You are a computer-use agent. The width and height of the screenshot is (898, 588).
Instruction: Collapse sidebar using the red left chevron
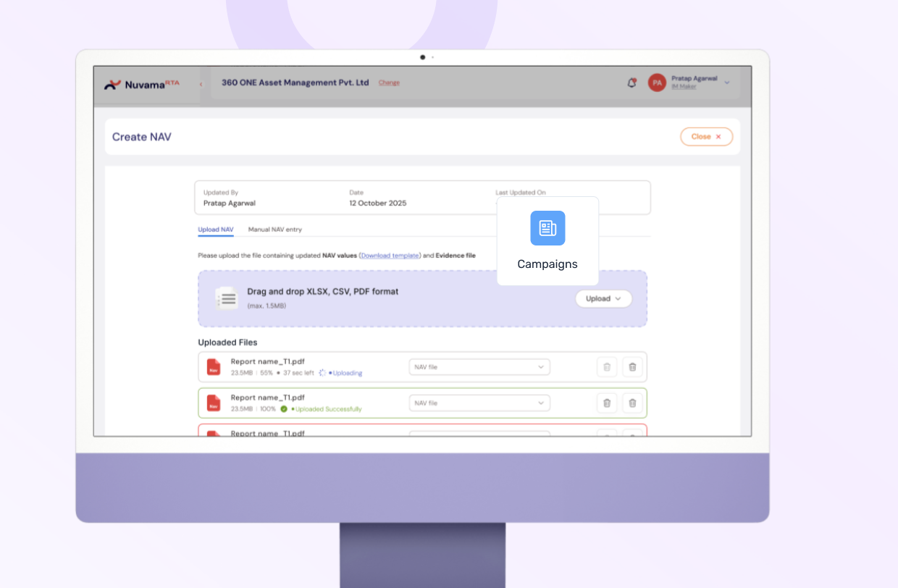[x=201, y=84]
